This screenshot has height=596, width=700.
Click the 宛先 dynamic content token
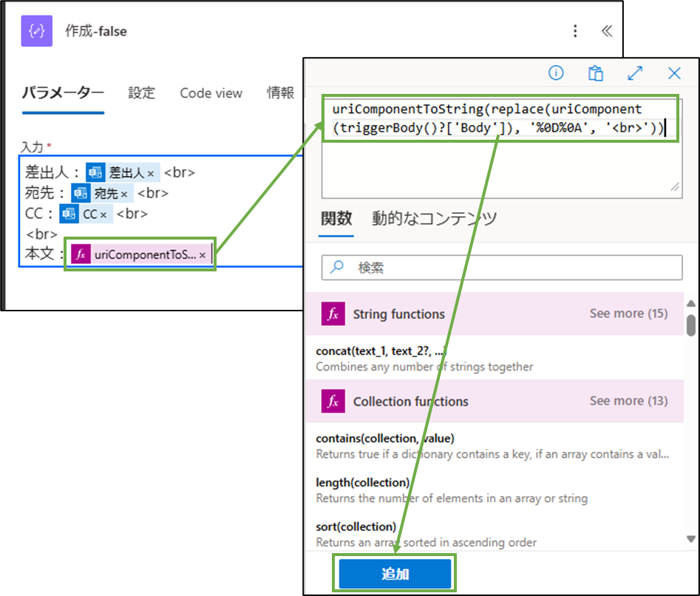102,193
